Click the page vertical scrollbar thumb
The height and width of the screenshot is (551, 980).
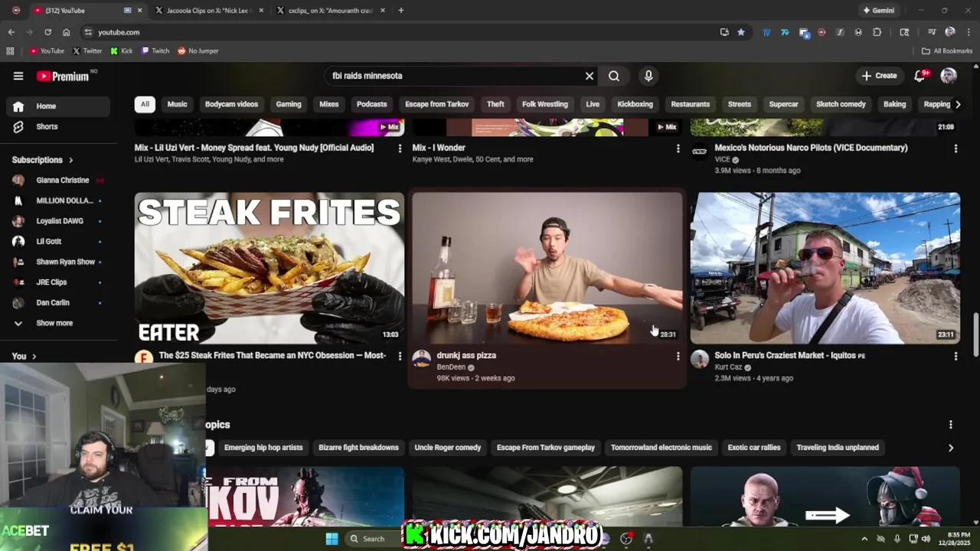point(975,334)
